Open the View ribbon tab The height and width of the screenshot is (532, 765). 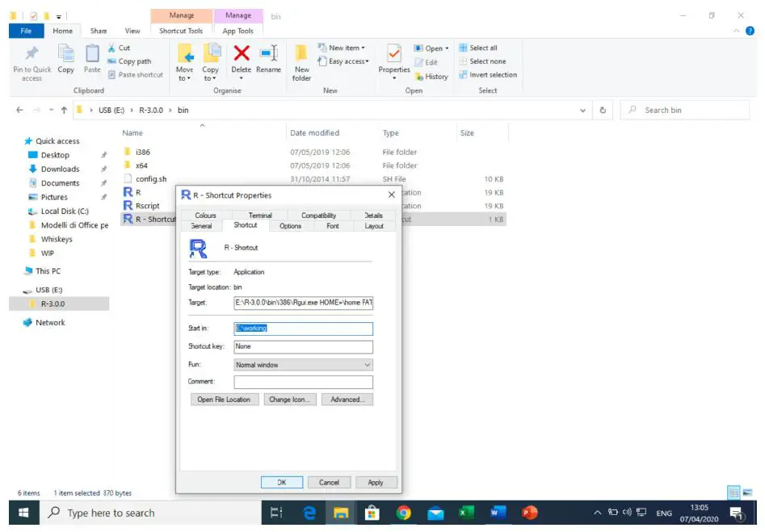pyautogui.click(x=132, y=31)
